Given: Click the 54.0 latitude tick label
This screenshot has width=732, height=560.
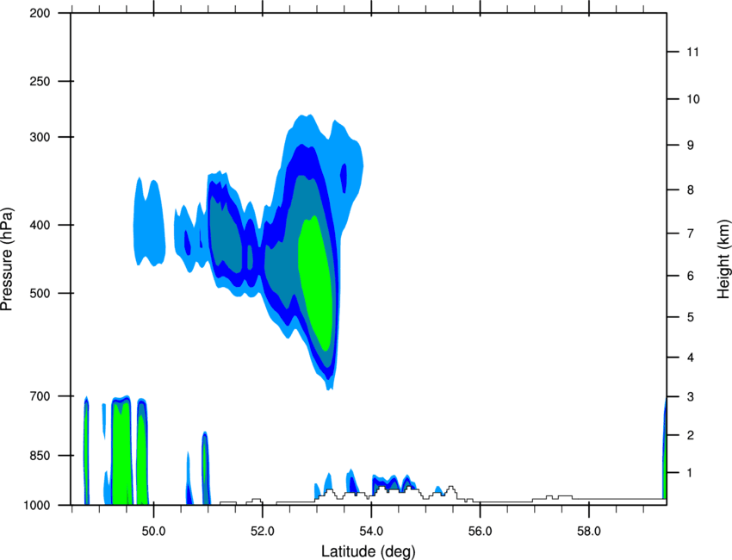Looking at the screenshot, I should (x=371, y=532).
